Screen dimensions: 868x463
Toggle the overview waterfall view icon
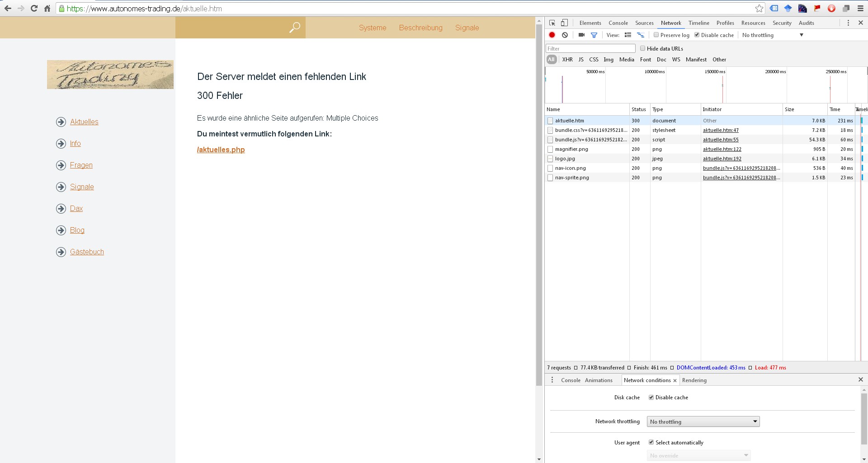tap(641, 35)
